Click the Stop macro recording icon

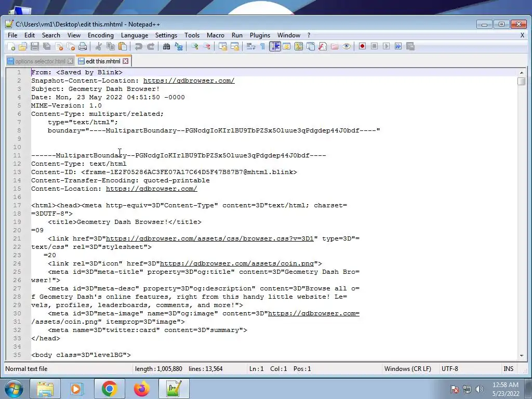click(x=374, y=46)
